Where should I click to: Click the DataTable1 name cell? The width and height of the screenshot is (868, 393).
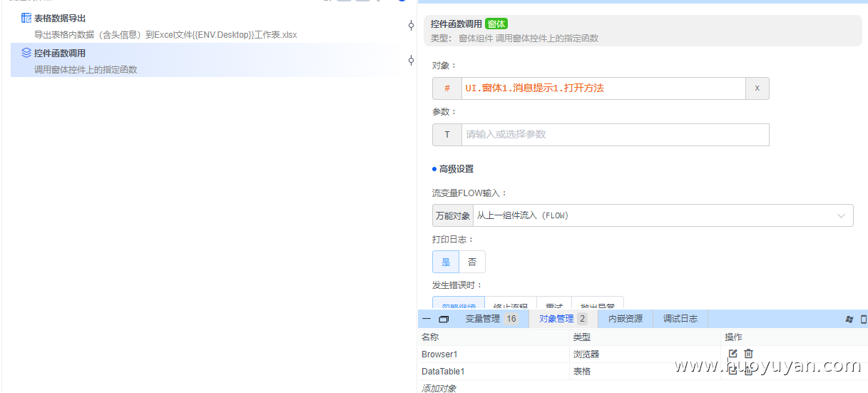coord(443,371)
